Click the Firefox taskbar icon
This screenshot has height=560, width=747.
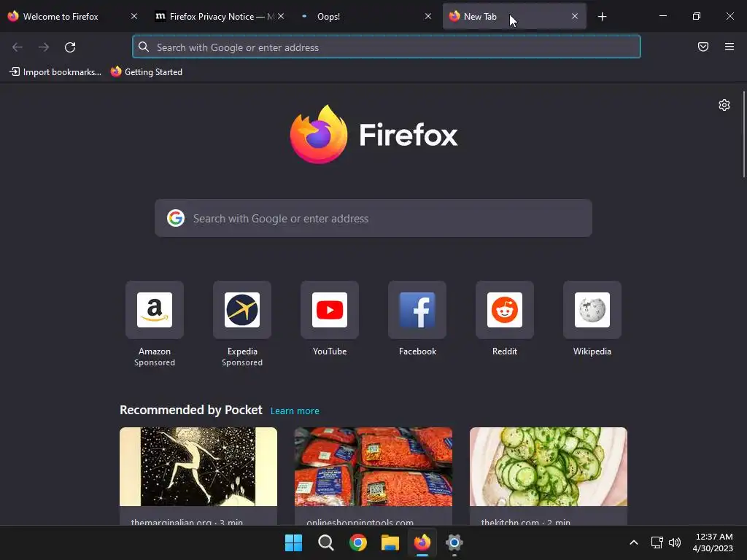pyautogui.click(x=422, y=542)
